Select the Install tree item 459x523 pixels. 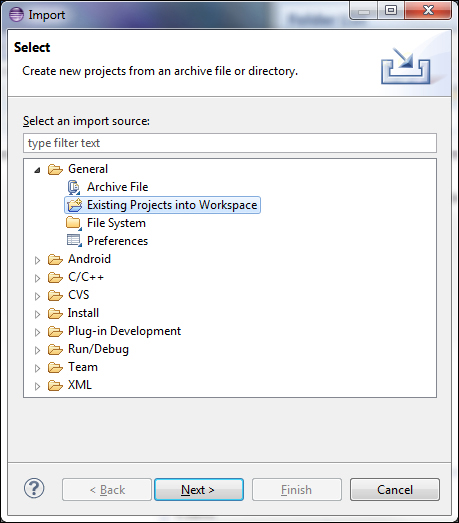pyautogui.click(x=83, y=313)
